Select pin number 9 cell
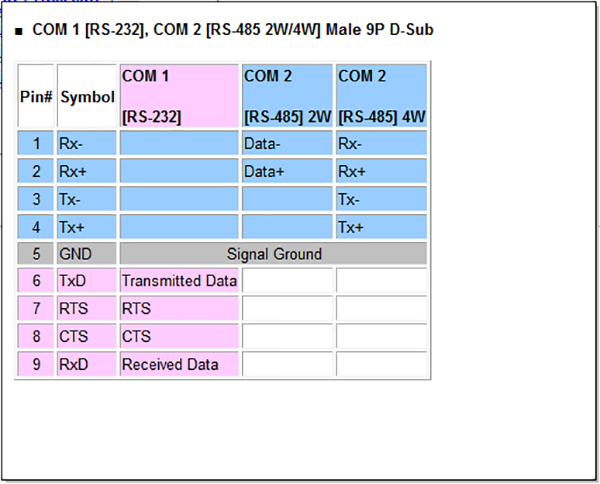 36,365
